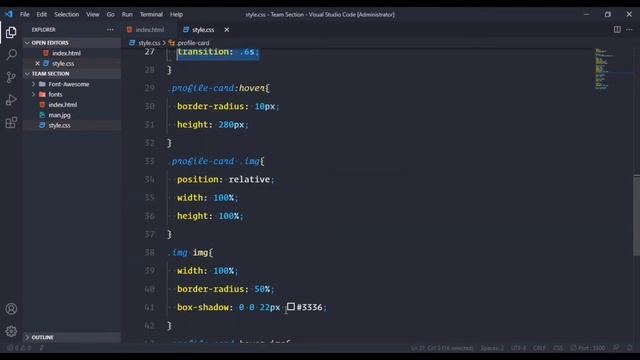Restore down the VS Code window
640x360 pixels.
point(608,14)
